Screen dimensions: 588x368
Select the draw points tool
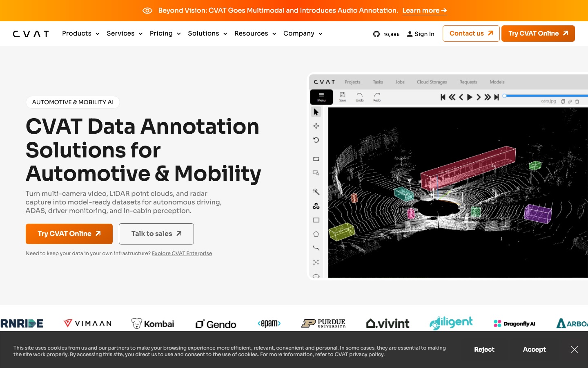(x=316, y=262)
